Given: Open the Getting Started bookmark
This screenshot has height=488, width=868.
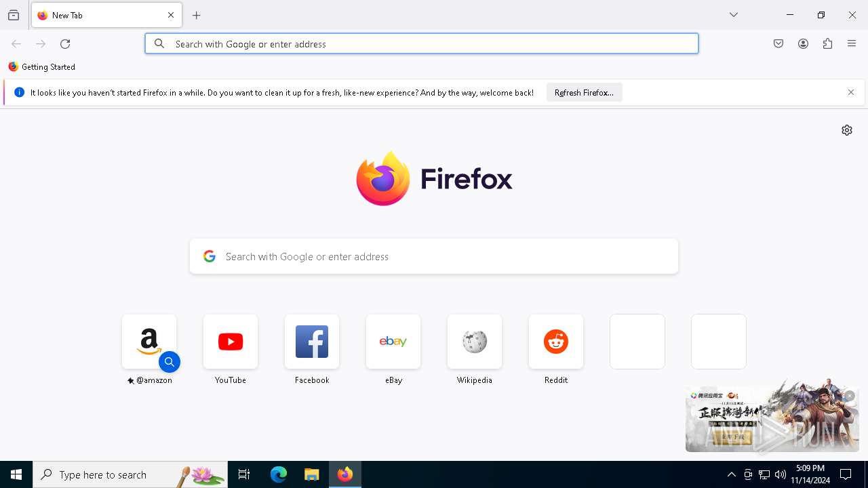Looking at the screenshot, I should pos(41,67).
